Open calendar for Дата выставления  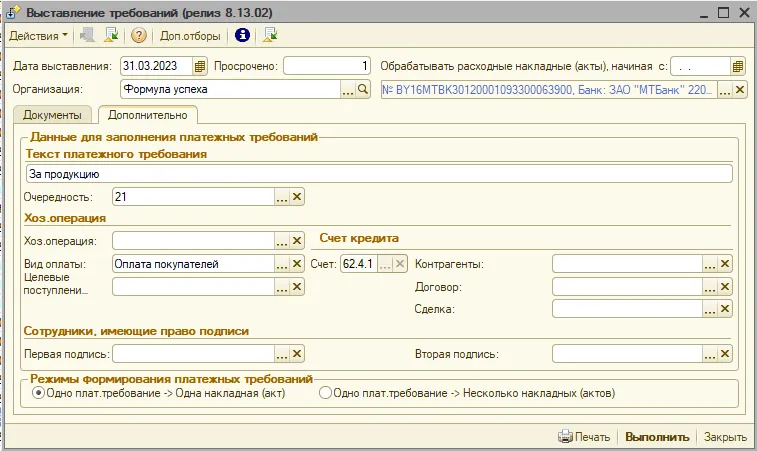(x=200, y=66)
